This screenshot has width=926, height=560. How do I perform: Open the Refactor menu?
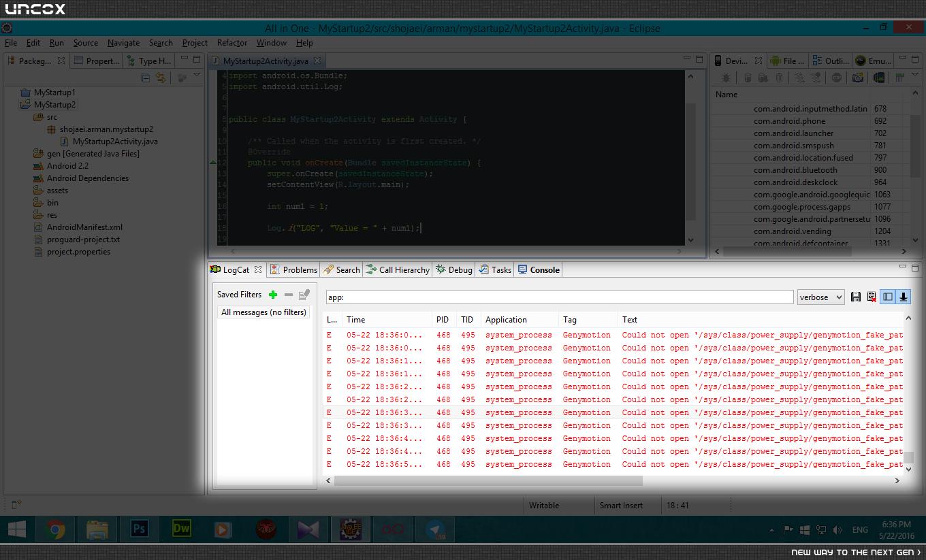point(232,43)
